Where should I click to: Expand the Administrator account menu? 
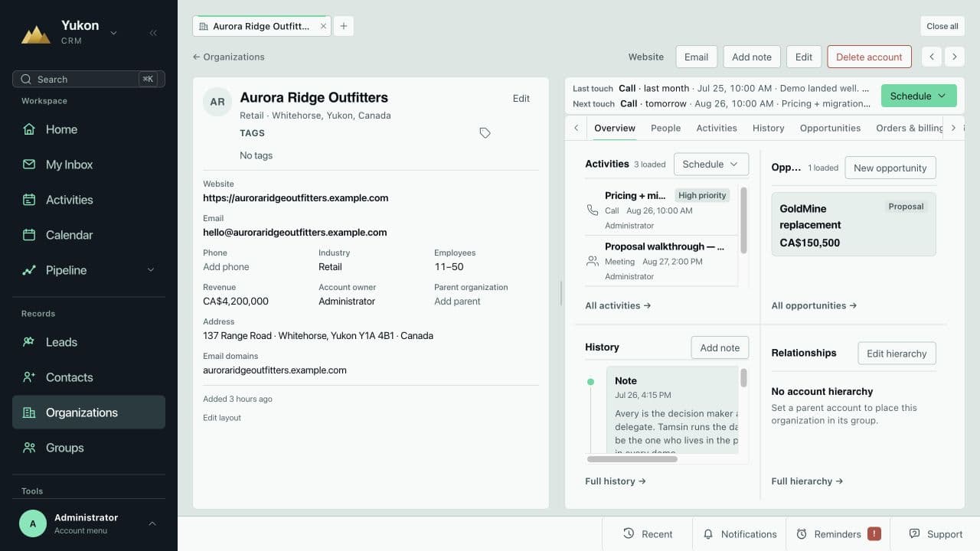click(89, 523)
